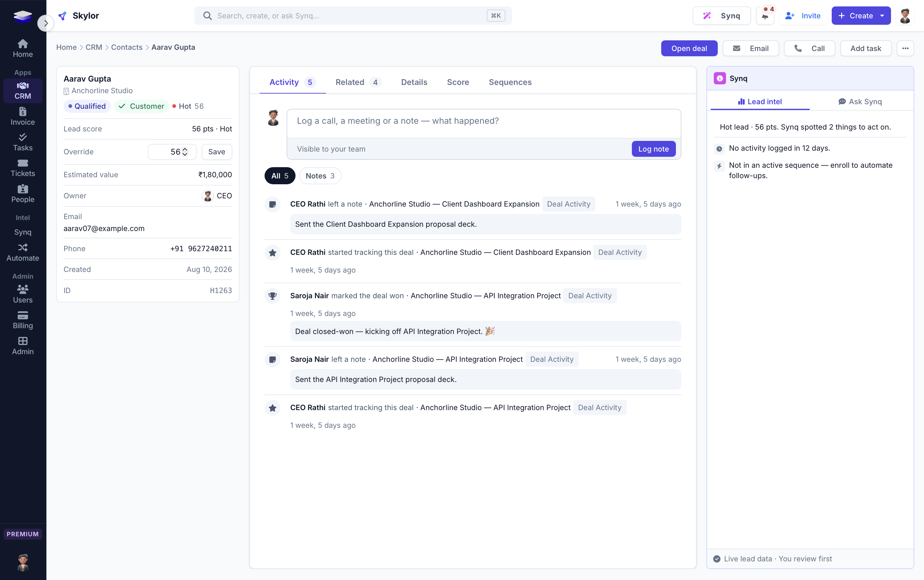Click note icon on Saroja Nair's note
924x580 pixels.
pyautogui.click(x=273, y=360)
